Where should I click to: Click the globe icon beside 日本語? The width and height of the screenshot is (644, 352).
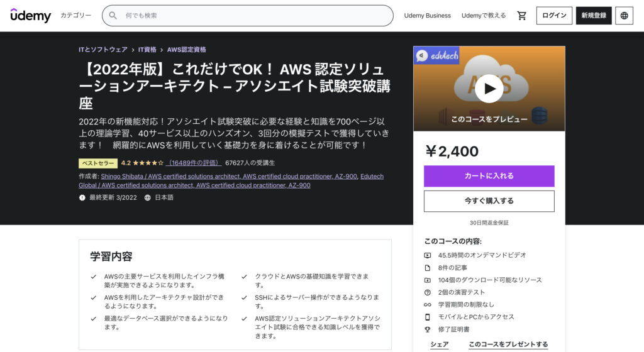(147, 198)
